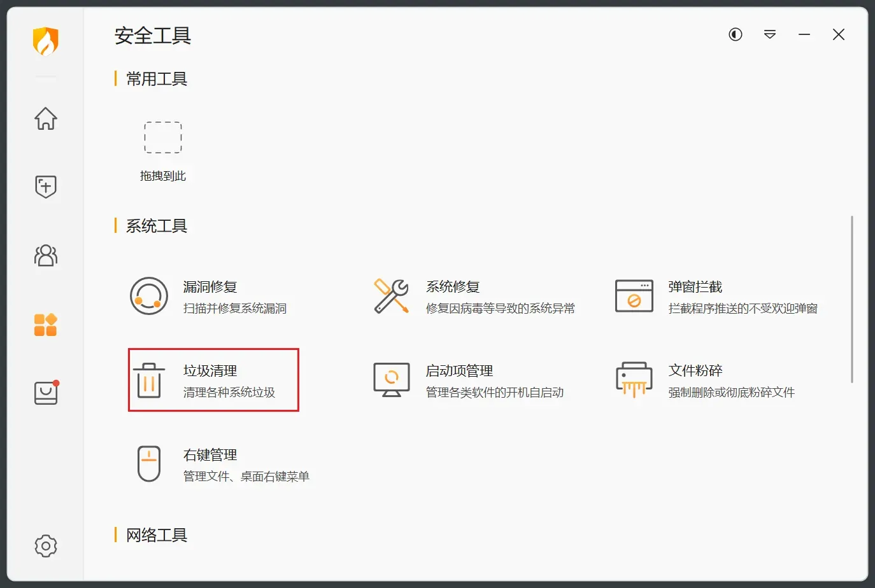Click the vertical scrollbar thumb
The height and width of the screenshot is (588, 875).
pyautogui.click(x=852, y=299)
